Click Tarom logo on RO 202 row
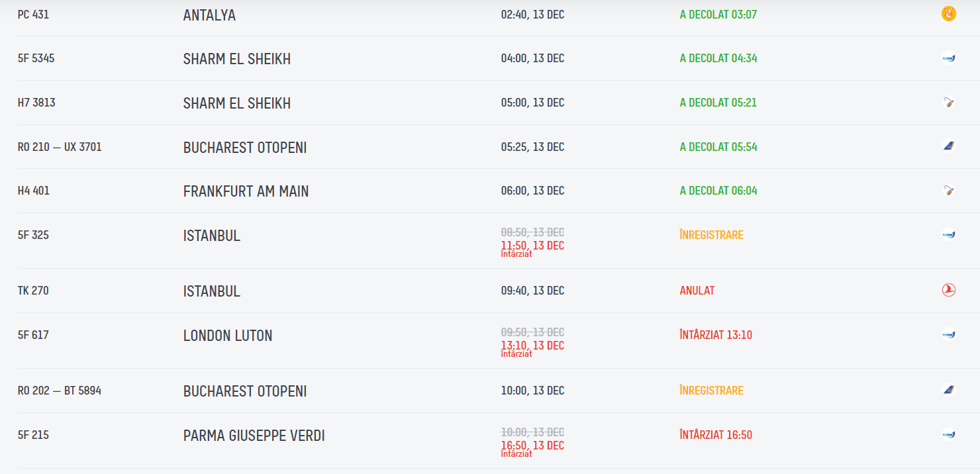 pos(948,390)
